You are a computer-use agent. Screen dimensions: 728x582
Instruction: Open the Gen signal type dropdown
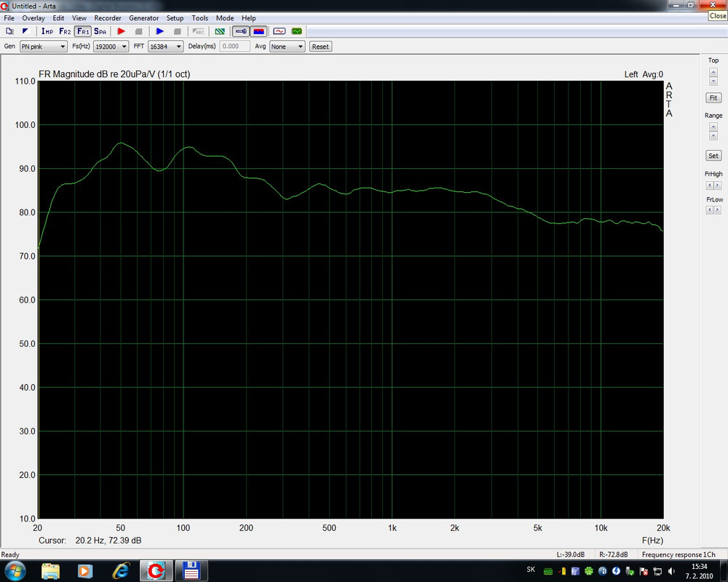(x=43, y=47)
